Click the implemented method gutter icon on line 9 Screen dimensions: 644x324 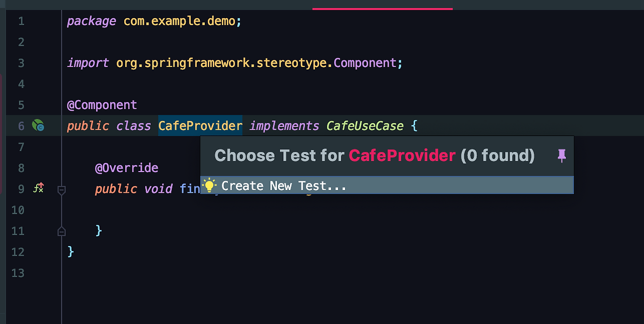point(38,189)
